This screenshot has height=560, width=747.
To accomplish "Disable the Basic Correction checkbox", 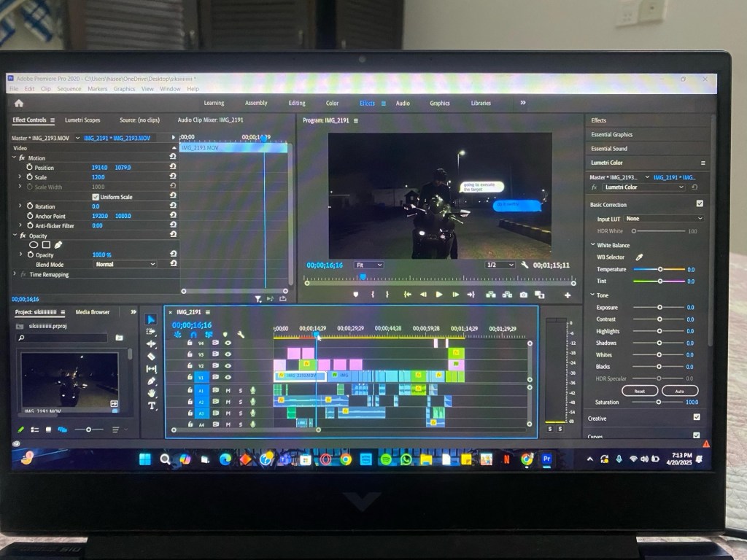I will (x=699, y=204).
